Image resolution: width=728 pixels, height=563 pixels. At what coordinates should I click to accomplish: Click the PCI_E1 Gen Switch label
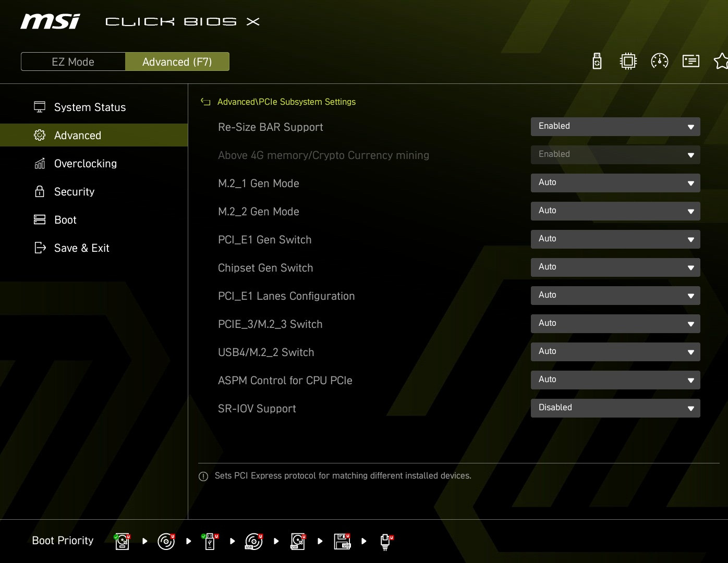tap(265, 240)
